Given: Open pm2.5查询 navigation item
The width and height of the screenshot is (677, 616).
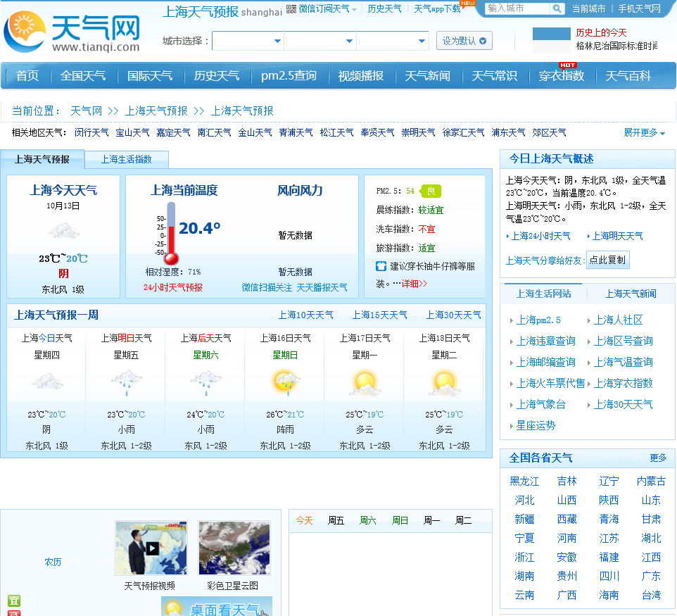Looking at the screenshot, I should (x=289, y=76).
